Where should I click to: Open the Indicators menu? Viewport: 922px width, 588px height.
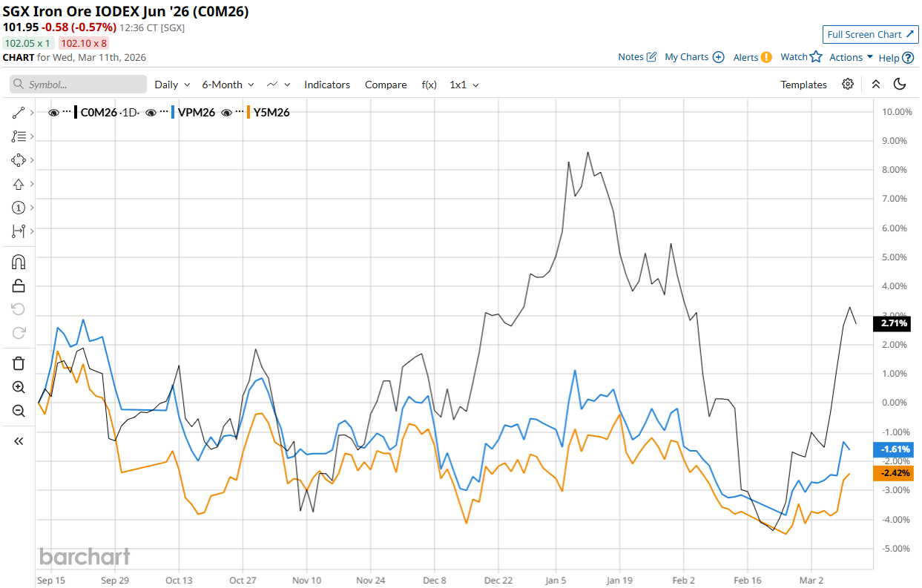pyautogui.click(x=326, y=85)
